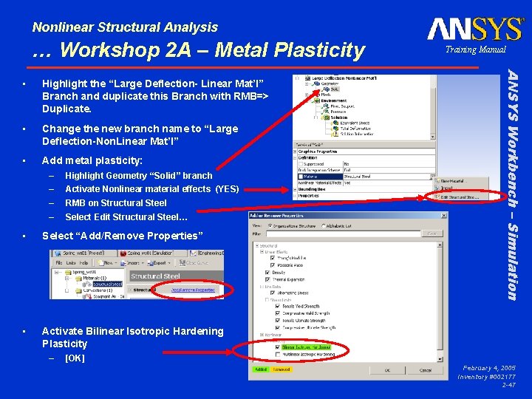Choose Edit Structural Steel from context menu
Viewport: 532px width, 399px height.
(460, 197)
